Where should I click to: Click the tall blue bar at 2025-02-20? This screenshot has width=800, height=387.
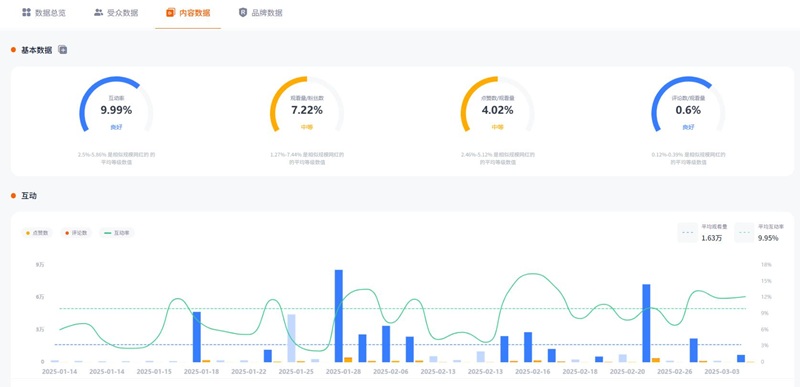(x=646, y=323)
